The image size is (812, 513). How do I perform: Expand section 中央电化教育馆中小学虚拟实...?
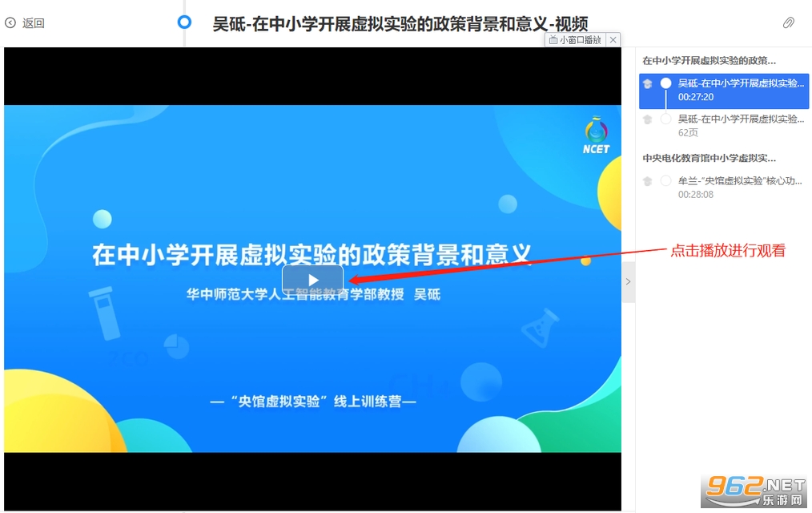point(709,158)
